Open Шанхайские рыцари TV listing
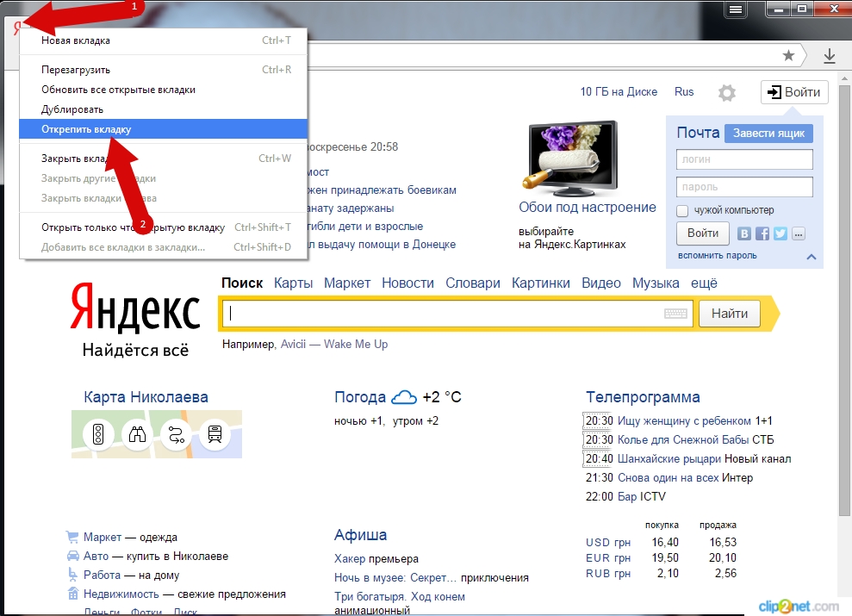Image resolution: width=852 pixels, height=616 pixels. click(x=669, y=458)
